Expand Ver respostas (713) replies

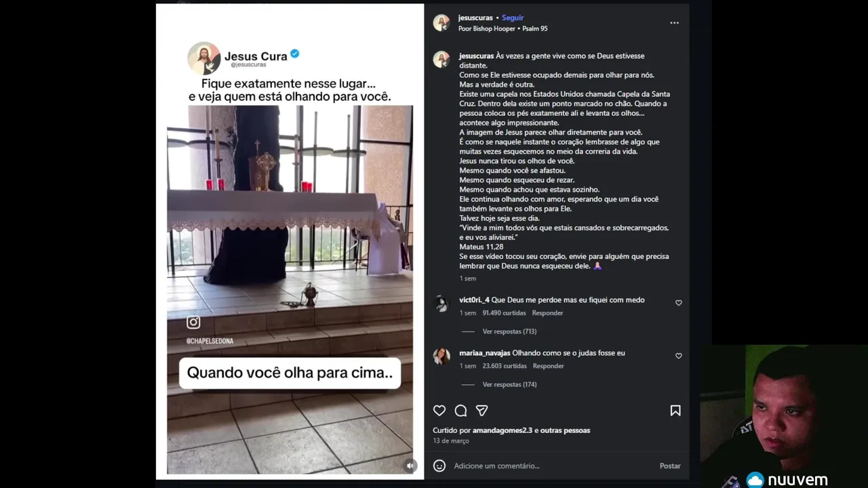(509, 331)
